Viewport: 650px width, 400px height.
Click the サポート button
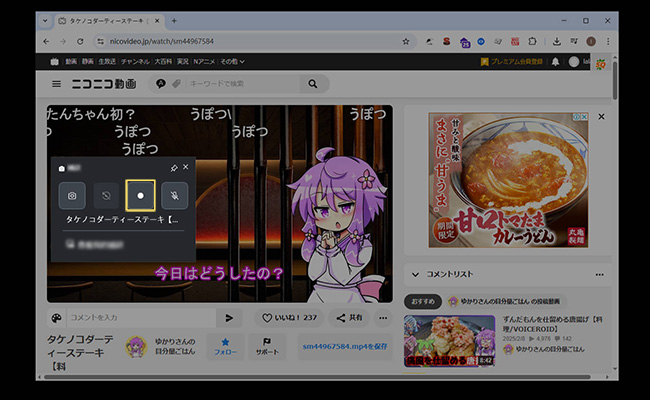tap(267, 347)
